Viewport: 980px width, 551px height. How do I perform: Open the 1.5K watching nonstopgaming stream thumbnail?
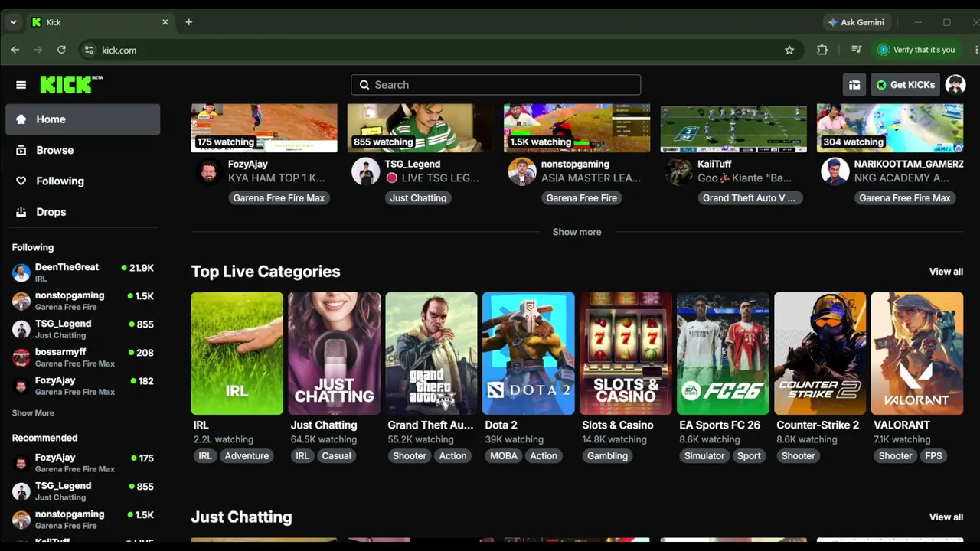[577, 129]
